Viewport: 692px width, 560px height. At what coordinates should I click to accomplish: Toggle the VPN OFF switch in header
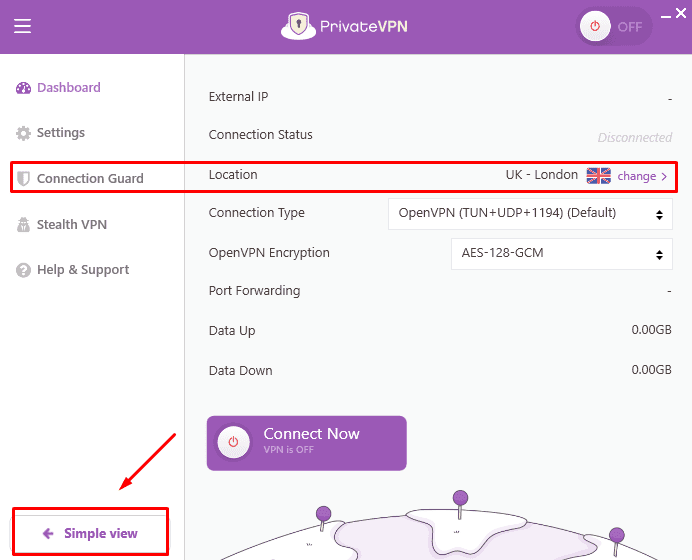(613, 27)
